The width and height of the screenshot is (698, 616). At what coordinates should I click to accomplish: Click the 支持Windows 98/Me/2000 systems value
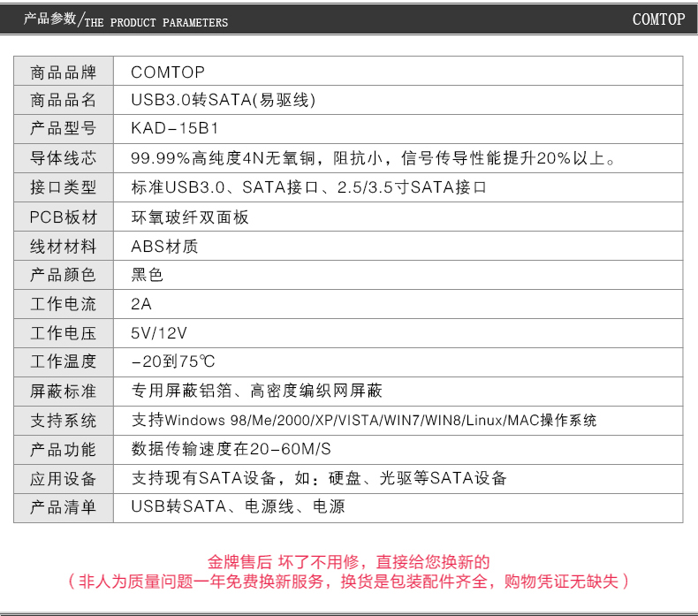[x=364, y=420]
